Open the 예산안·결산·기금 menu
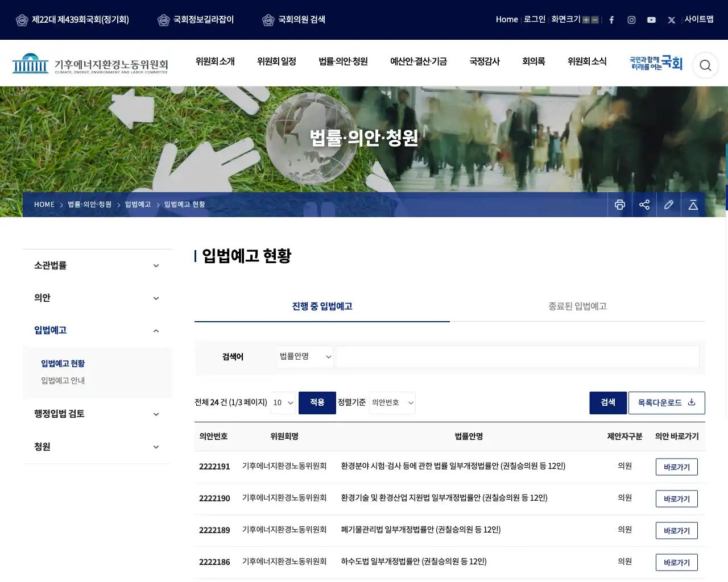The width and height of the screenshot is (728, 582). click(419, 61)
